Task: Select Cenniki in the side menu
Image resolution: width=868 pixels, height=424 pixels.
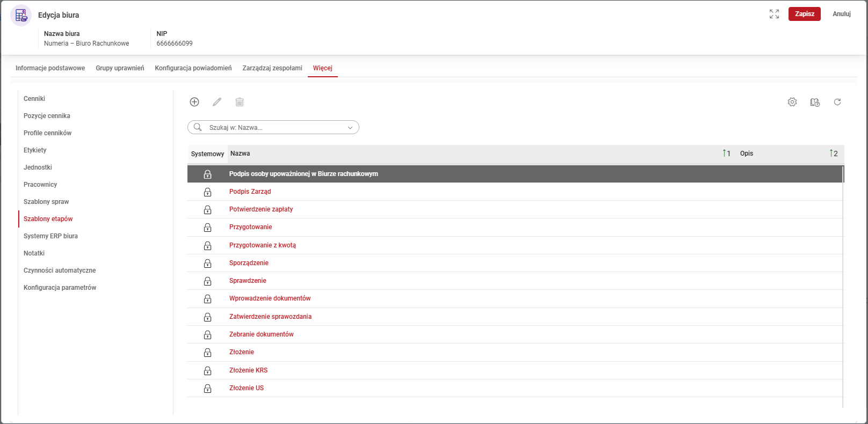Action: pos(34,99)
